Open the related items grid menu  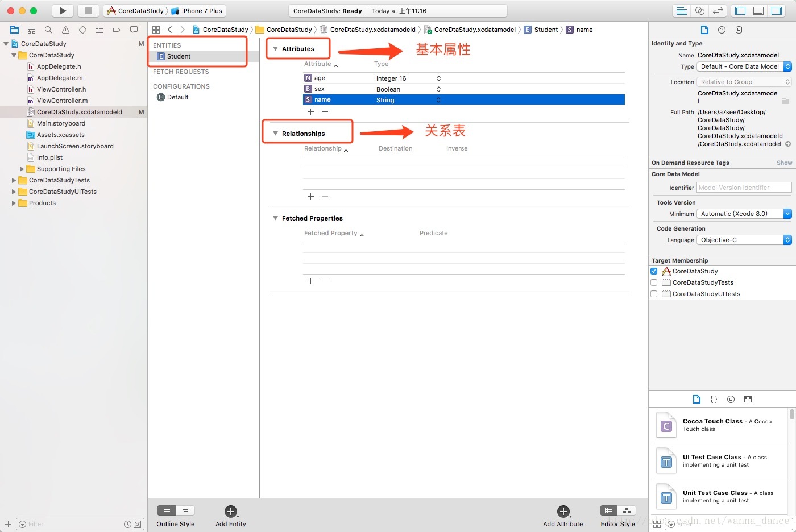tap(156, 30)
